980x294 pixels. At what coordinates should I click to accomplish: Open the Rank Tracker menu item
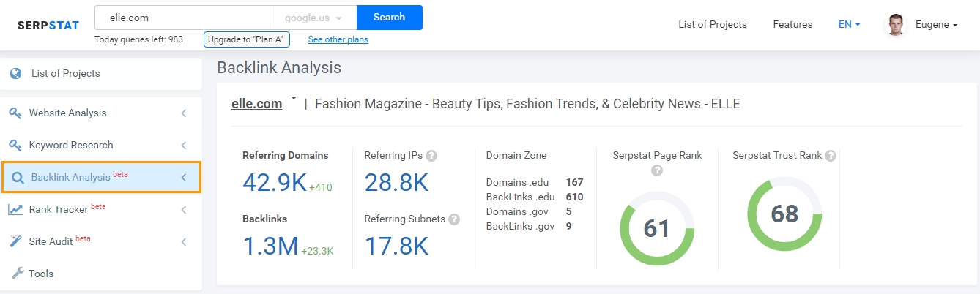click(101, 210)
